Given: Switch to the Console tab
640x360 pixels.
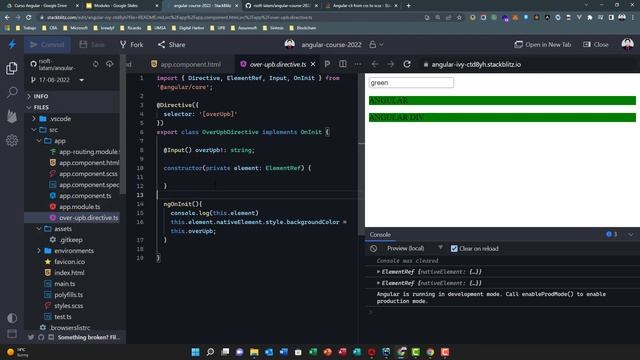Looking at the screenshot, I should click(380, 235).
